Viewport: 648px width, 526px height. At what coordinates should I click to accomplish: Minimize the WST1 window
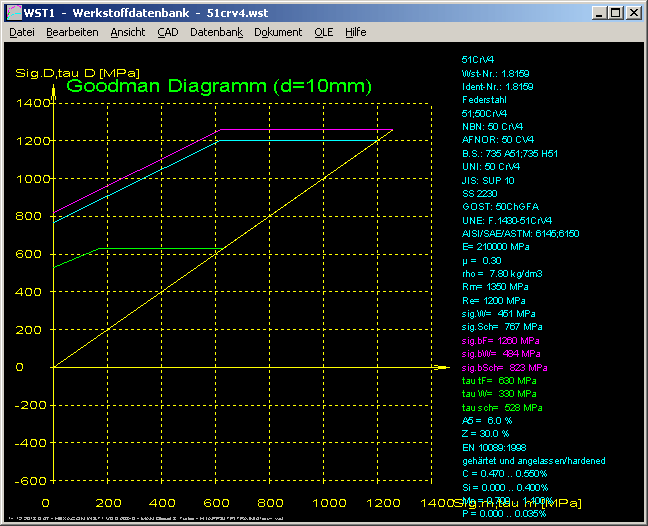pyautogui.click(x=598, y=12)
